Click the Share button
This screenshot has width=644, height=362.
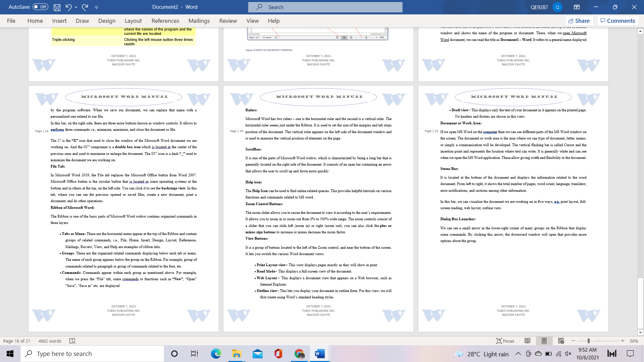click(579, 21)
